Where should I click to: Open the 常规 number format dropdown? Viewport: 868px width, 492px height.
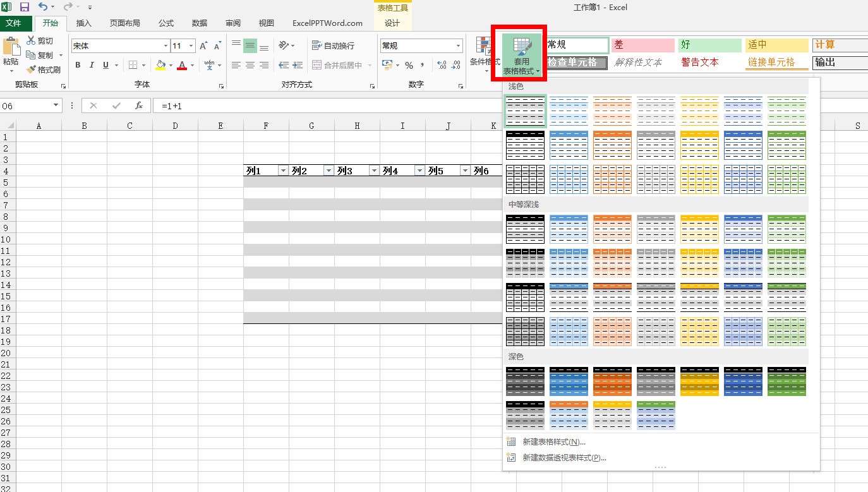(459, 46)
